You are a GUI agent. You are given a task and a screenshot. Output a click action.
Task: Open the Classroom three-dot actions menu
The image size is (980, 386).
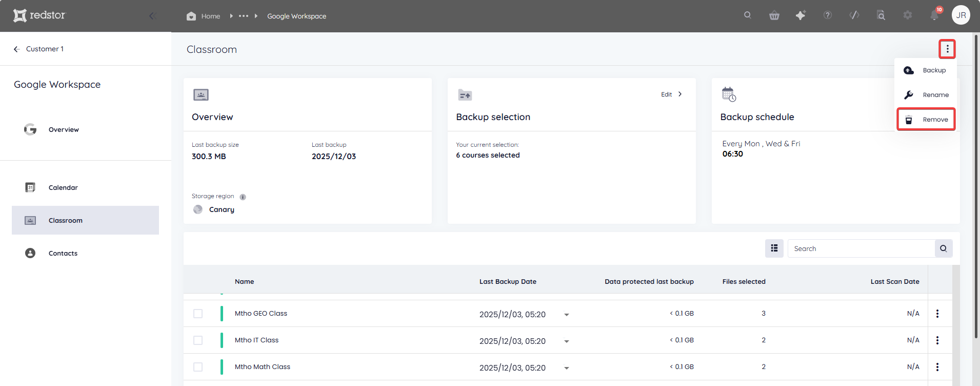tap(947, 49)
